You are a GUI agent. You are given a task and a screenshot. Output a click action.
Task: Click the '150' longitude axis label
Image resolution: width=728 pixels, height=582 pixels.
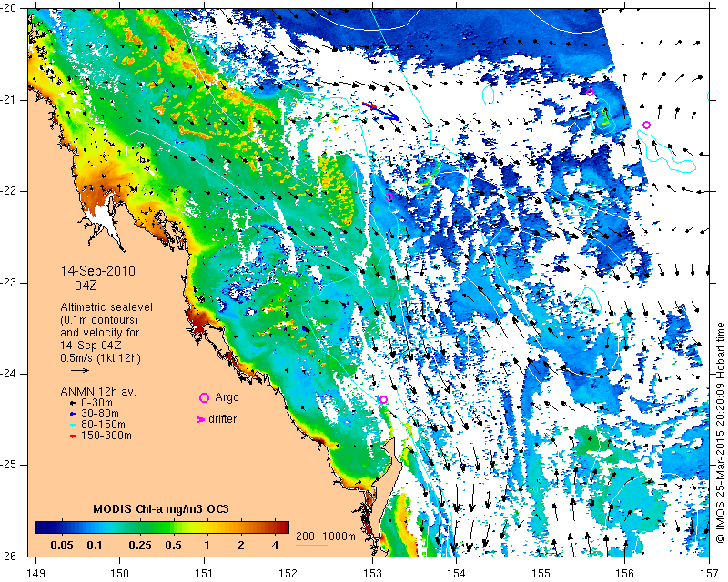coord(120,574)
